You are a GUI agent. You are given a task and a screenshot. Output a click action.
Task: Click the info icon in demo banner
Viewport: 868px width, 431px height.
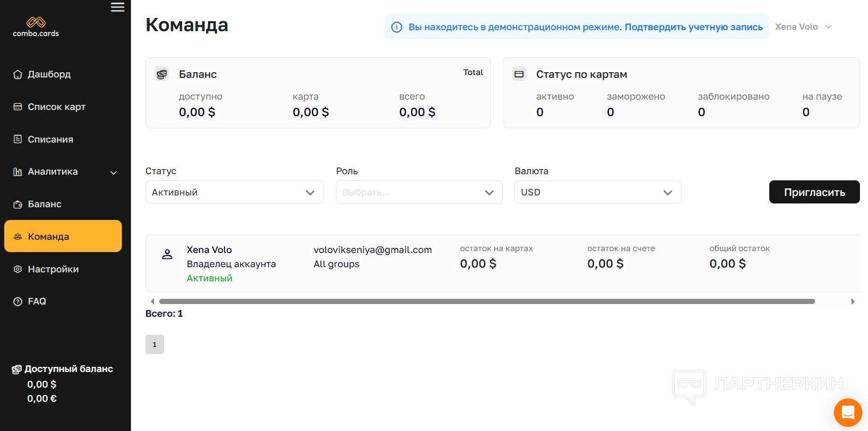397,27
